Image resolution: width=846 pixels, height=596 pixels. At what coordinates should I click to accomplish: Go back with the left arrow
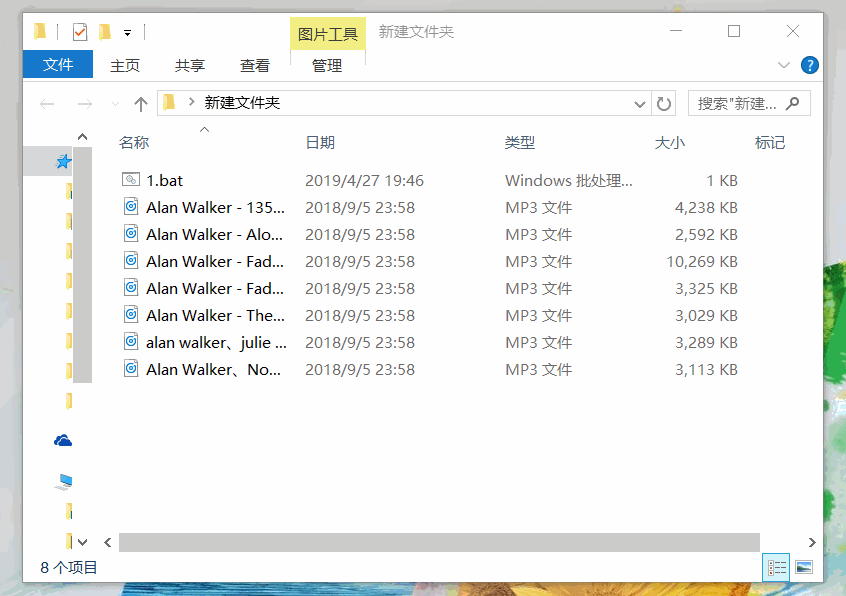coord(47,104)
